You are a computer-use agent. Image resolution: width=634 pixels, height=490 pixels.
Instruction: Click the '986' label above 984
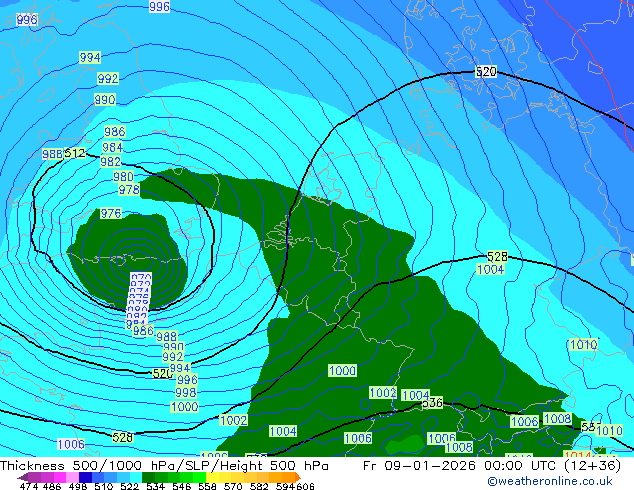click(x=114, y=131)
